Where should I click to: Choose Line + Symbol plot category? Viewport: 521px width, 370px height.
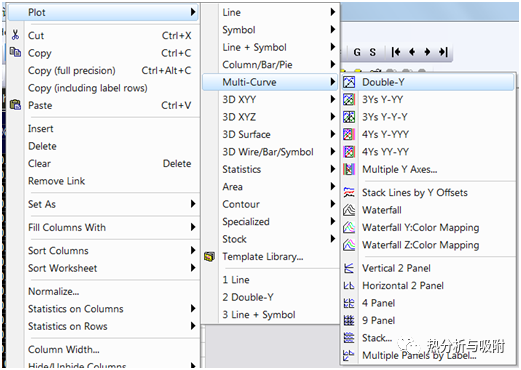point(270,47)
